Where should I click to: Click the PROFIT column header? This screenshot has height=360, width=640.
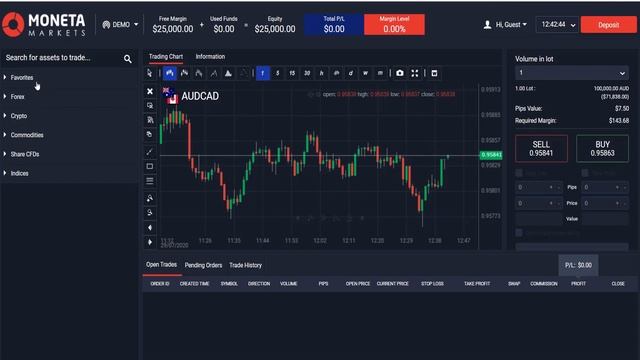(x=578, y=284)
